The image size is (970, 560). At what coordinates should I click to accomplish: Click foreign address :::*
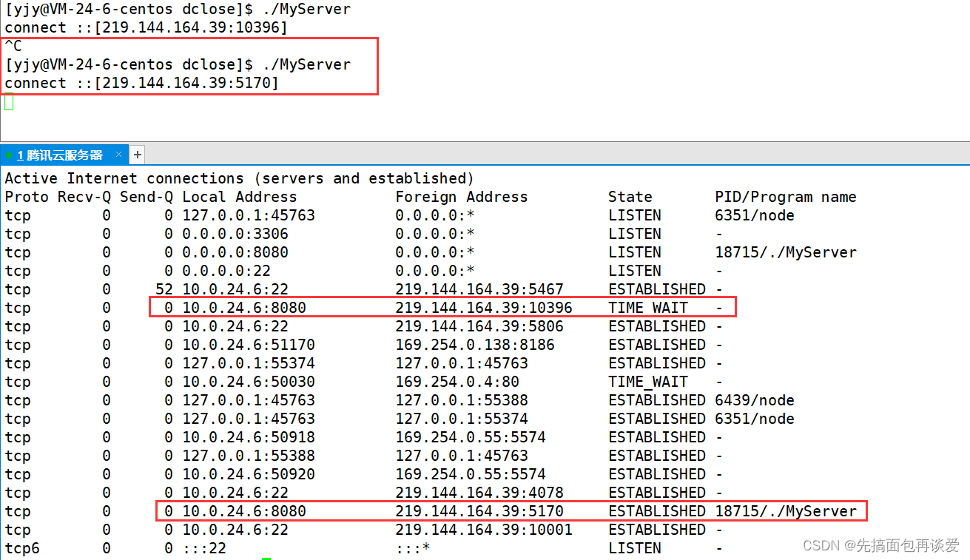413,548
